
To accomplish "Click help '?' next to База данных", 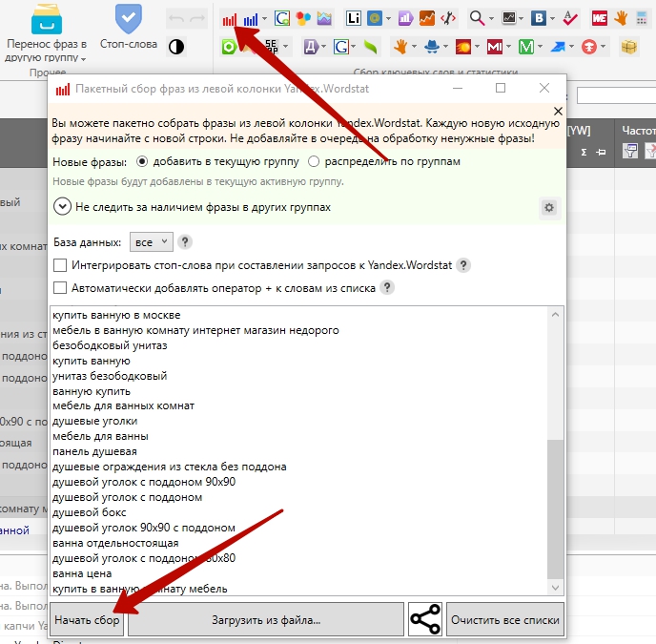I will pyautogui.click(x=185, y=242).
